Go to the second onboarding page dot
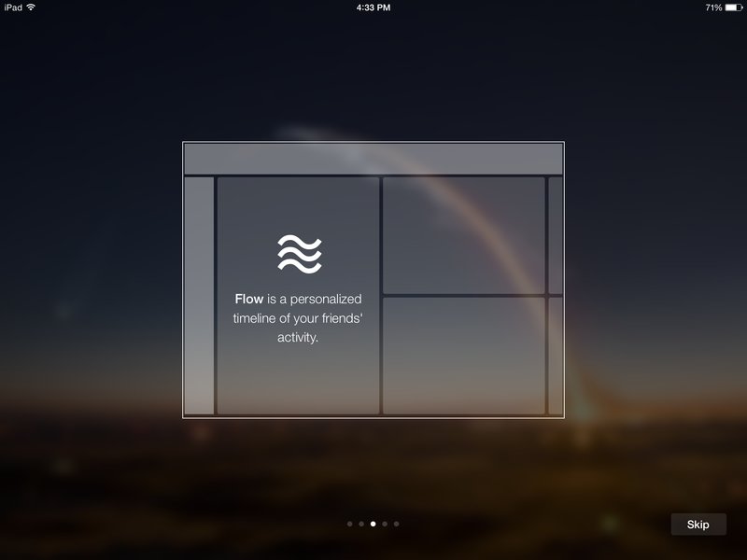The width and height of the screenshot is (747, 560). [361, 524]
